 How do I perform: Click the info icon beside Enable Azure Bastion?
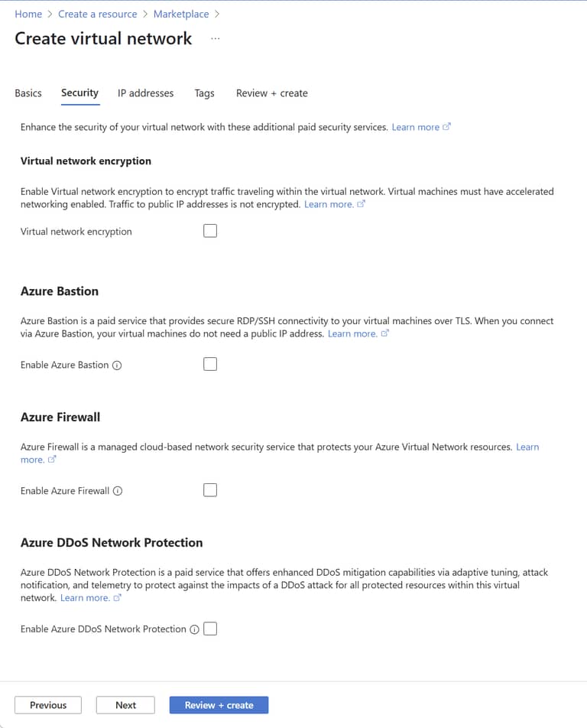click(x=116, y=365)
